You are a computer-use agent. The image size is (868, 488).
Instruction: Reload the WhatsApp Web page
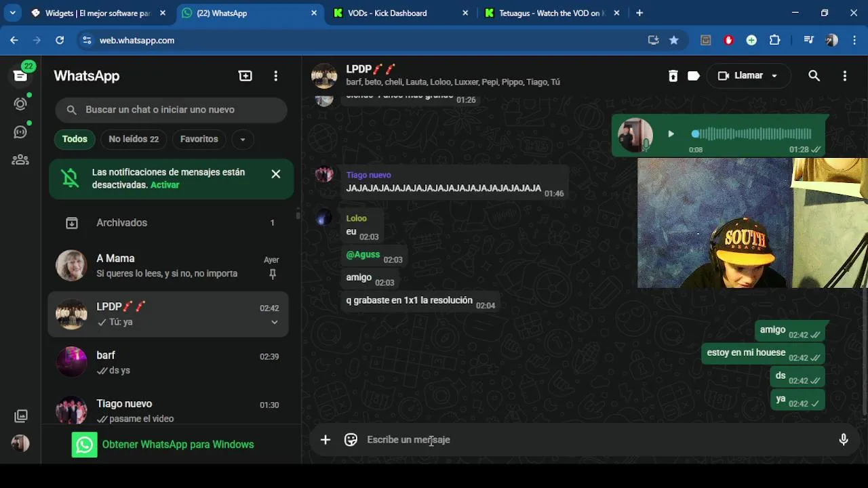pyautogui.click(x=60, y=40)
